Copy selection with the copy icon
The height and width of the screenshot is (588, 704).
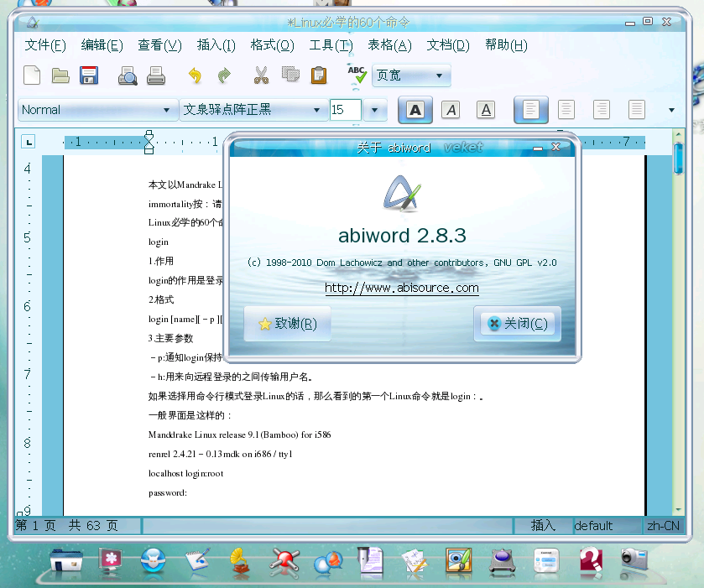(290, 74)
